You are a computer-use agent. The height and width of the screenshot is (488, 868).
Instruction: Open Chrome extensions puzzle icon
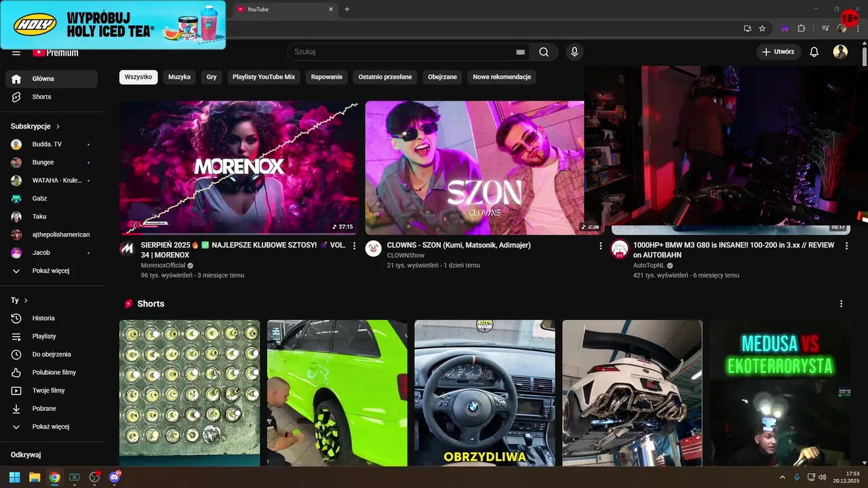pos(802,28)
